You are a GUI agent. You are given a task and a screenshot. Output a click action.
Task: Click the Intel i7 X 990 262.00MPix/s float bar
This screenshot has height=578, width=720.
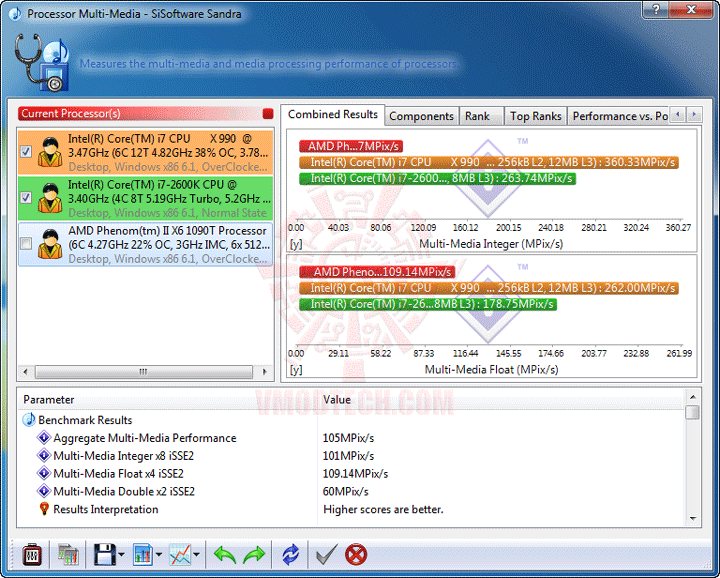click(489, 288)
